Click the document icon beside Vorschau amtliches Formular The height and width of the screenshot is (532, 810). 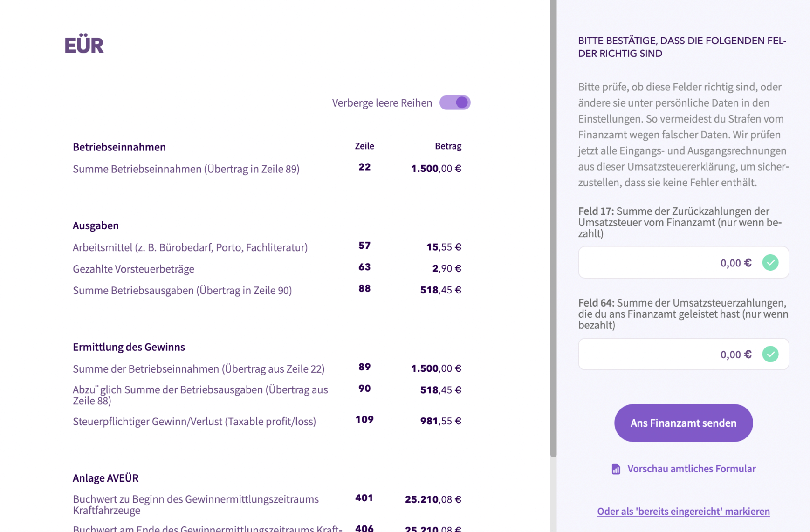coord(616,469)
